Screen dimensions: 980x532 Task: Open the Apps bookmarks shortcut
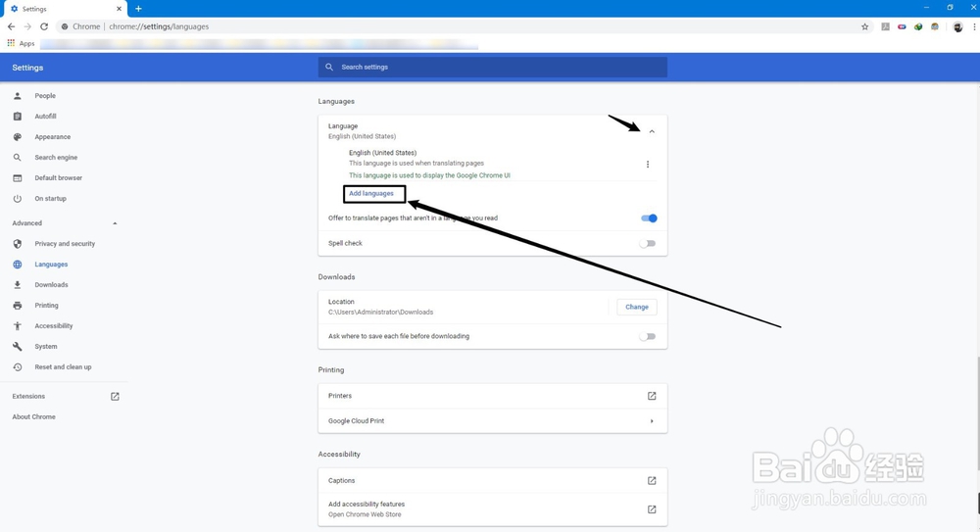click(21, 43)
